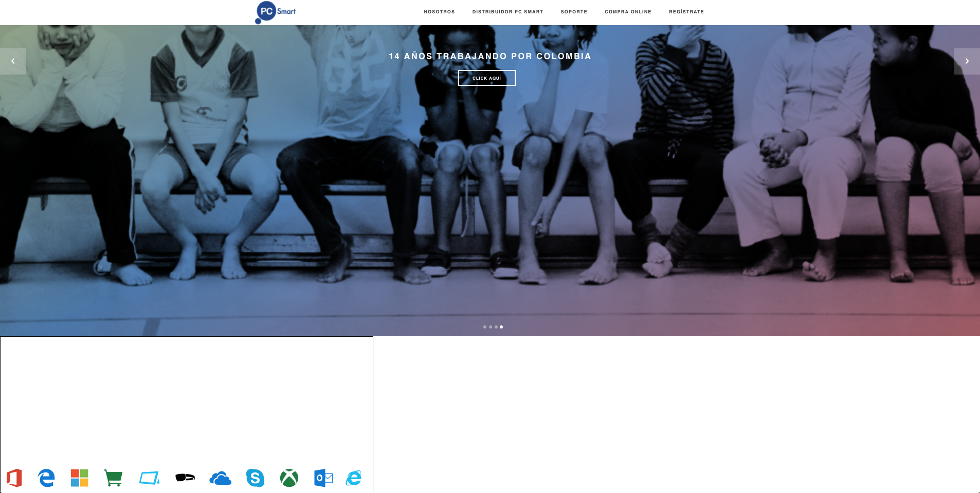Screen dimensions: 980x493
Task: Open the Nosotros menu item
Action: [x=439, y=12]
